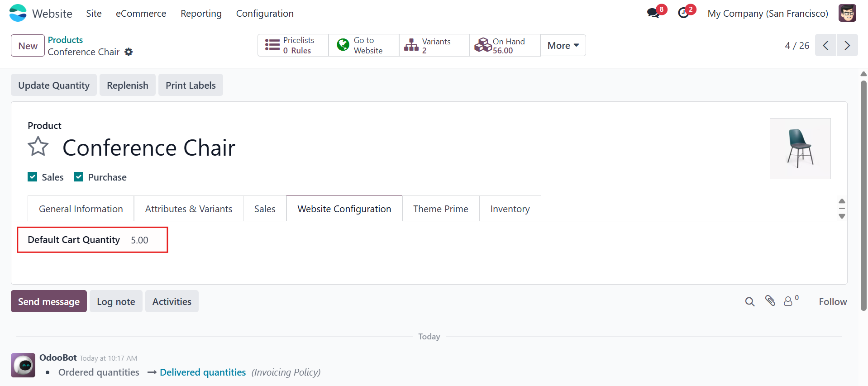Attach files using the paperclip icon

point(770,300)
